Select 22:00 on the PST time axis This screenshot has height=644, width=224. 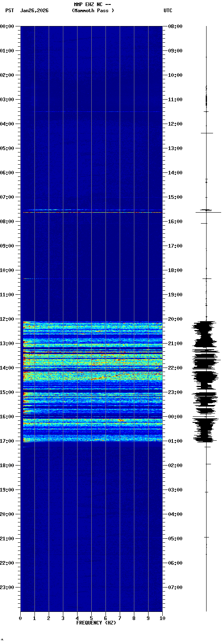[x=7, y=563]
